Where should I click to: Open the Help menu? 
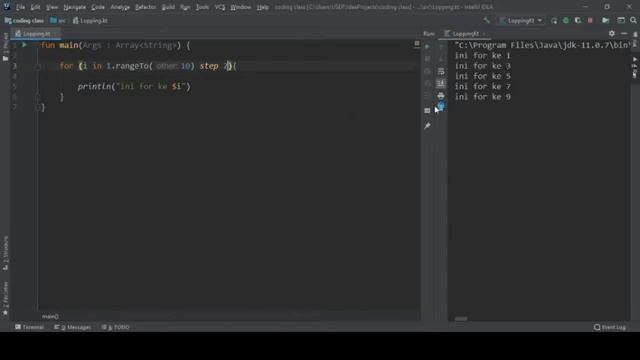coord(263,7)
